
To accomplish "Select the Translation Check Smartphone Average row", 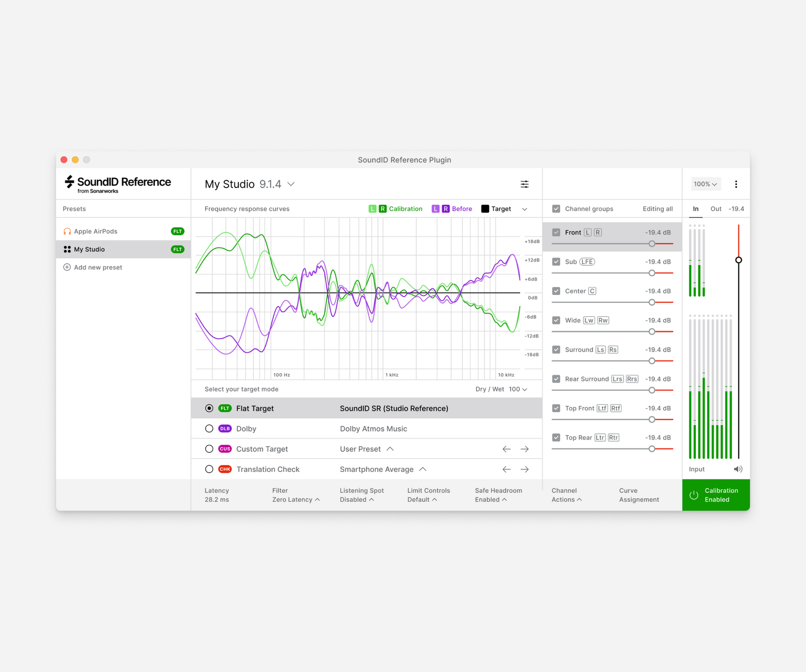I will click(x=268, y=469).
